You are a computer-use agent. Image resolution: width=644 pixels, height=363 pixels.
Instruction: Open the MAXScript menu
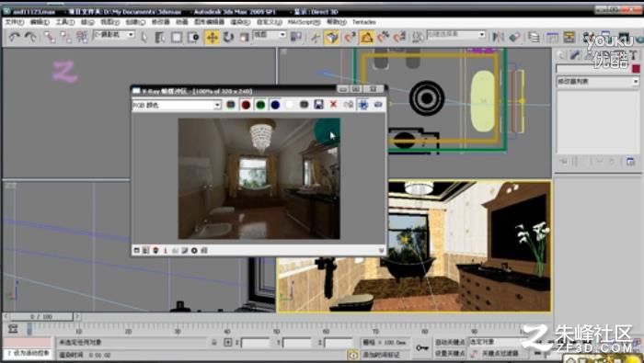click(x=303, y=22)
